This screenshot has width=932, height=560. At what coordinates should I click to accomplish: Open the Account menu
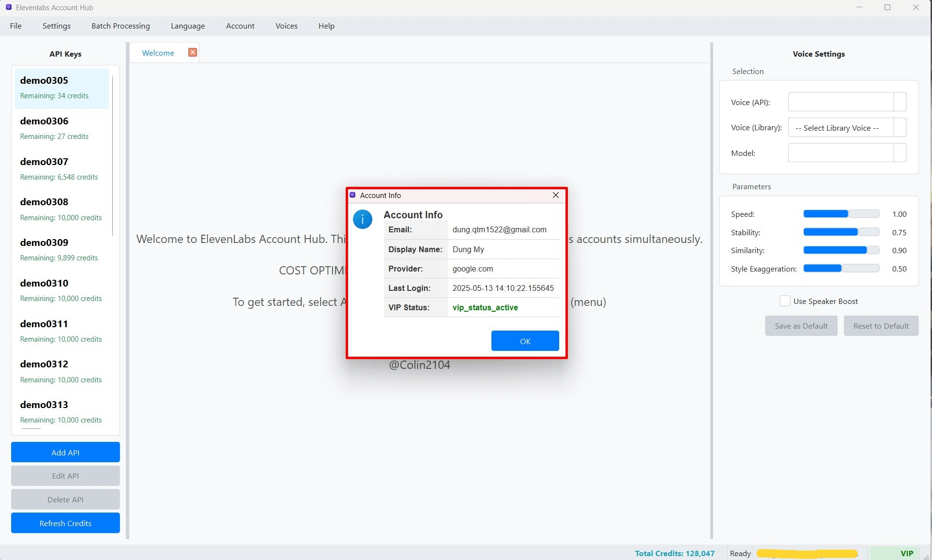pyautogui.click(x=240, y=26)
